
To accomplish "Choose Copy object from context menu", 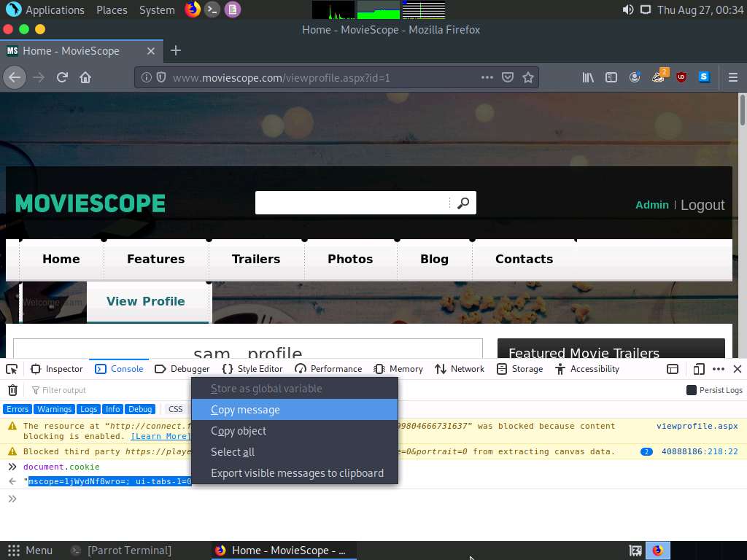I will click(239, 431).
